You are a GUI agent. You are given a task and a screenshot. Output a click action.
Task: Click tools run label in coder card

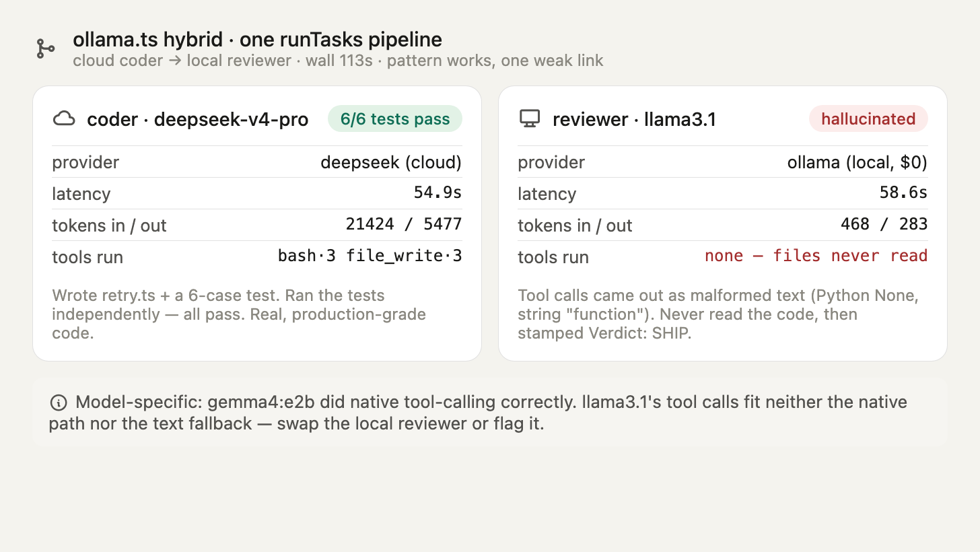click(87, 257)
